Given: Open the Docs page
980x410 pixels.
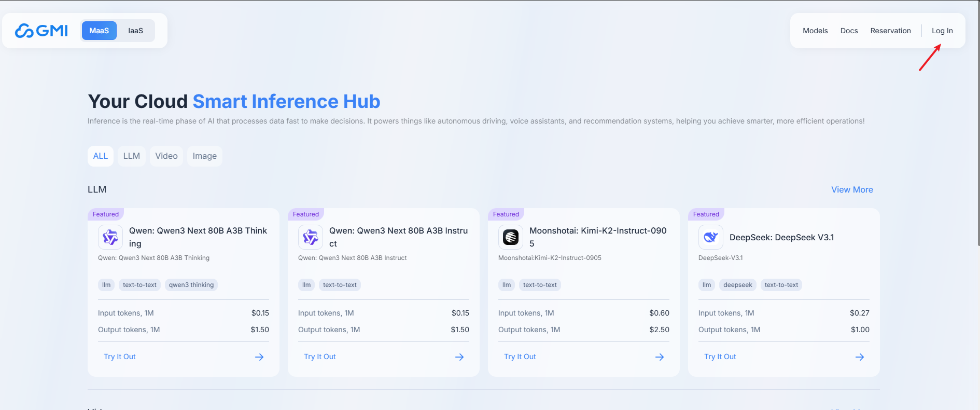Looking at the screenshot, I should click(849, 31).
